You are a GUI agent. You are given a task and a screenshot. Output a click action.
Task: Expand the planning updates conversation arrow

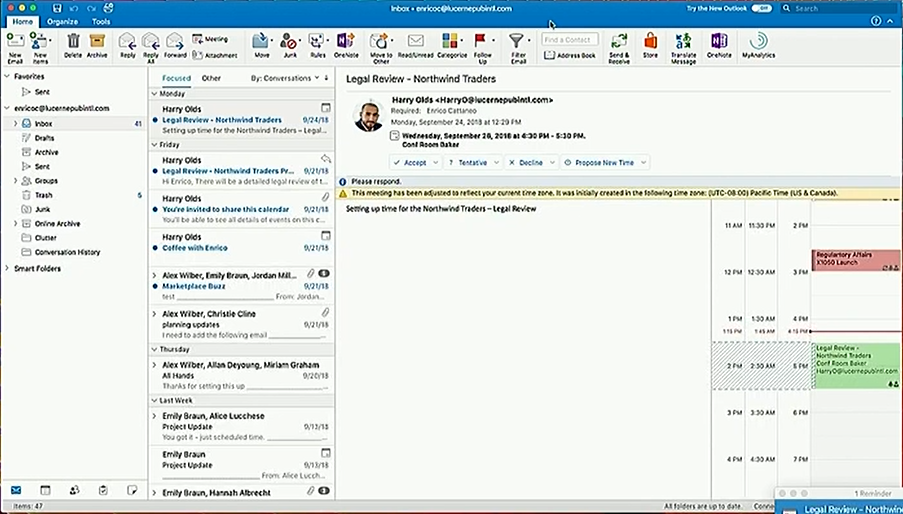pyautogui.click(x=154, y=314)
